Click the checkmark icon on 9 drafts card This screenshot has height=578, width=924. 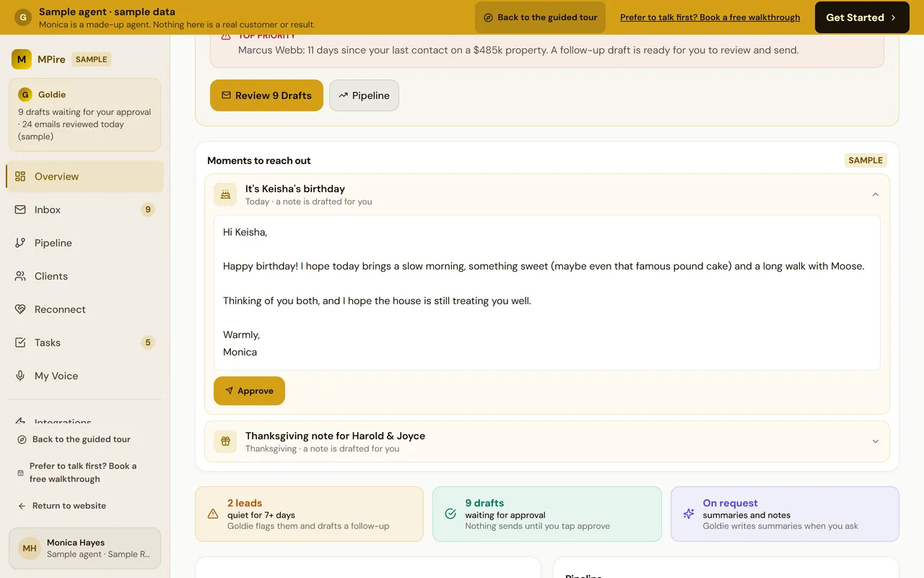[450, 514]
